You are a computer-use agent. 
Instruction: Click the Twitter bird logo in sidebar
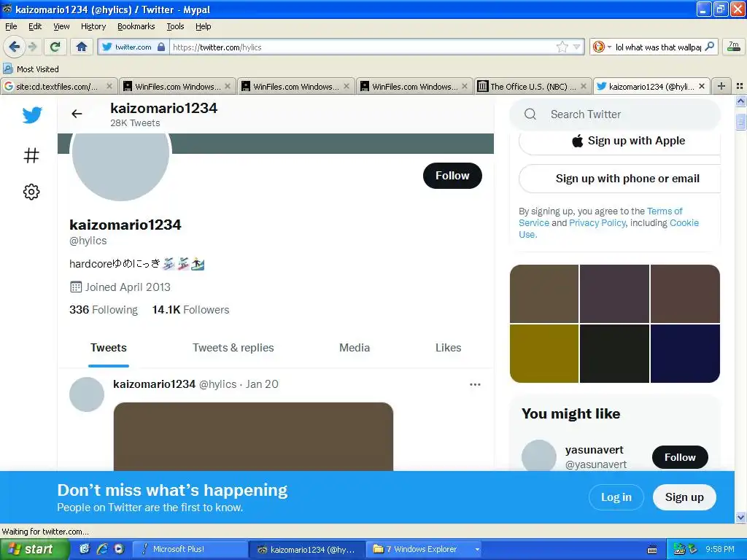[32, 114]
